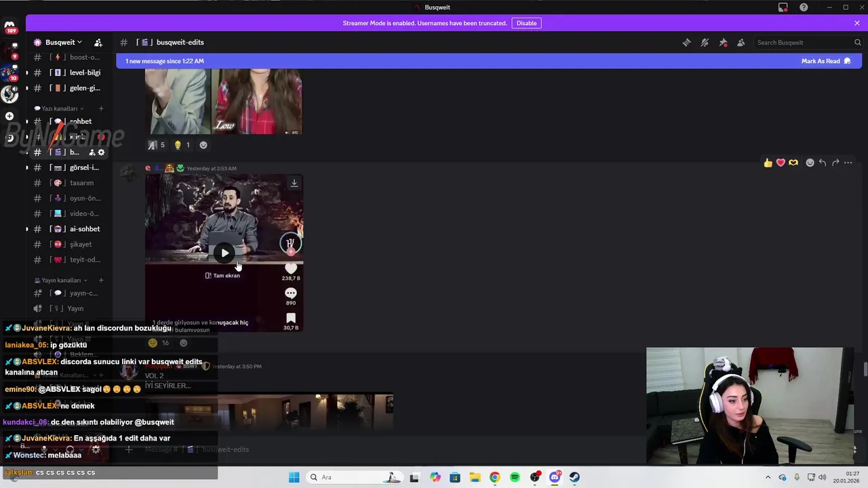Open more options for hovered message
Image resolution: width=868 pixels, height=488 pixels.
[848, 163]
